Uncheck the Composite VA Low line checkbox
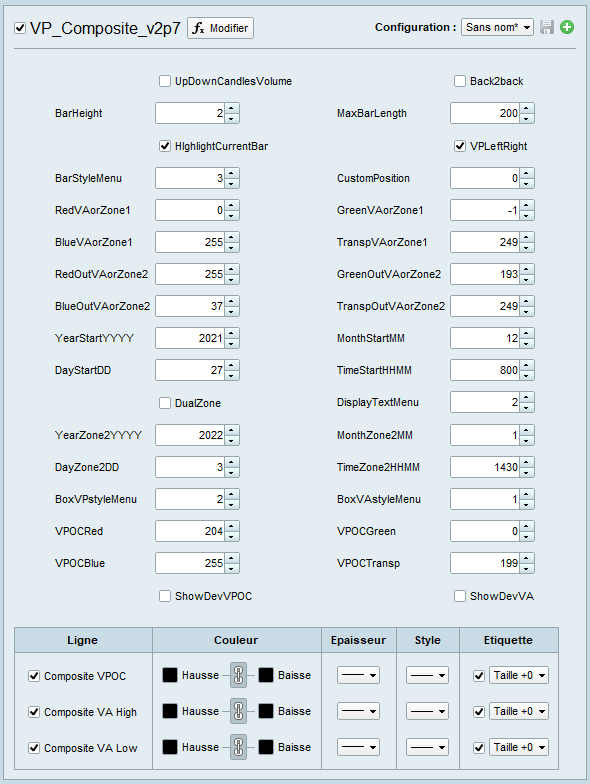Image resolution: width=590 pixels, height=784 pixels. coord(34,748)
